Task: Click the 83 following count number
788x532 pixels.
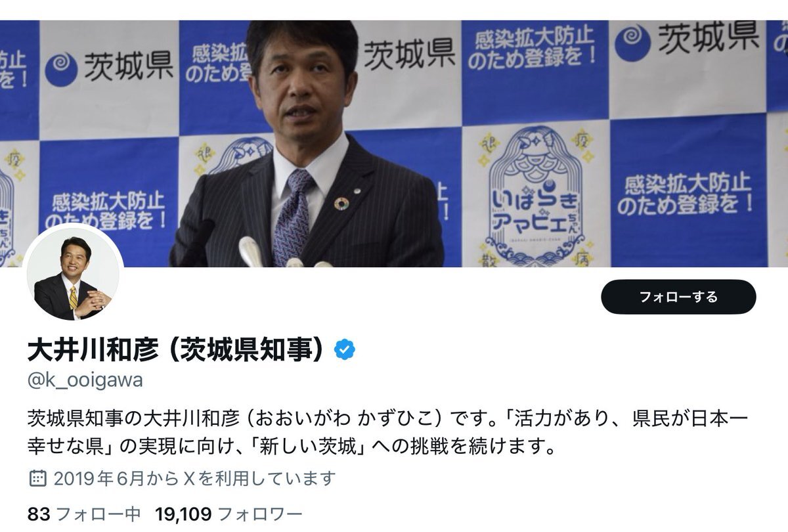Action: point(39,513)
